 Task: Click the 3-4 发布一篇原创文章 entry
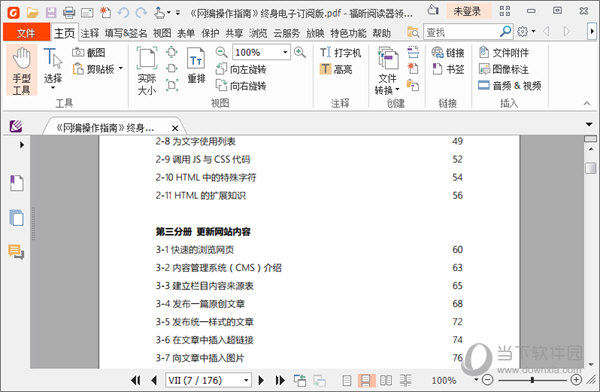click(x=200, y=304)
